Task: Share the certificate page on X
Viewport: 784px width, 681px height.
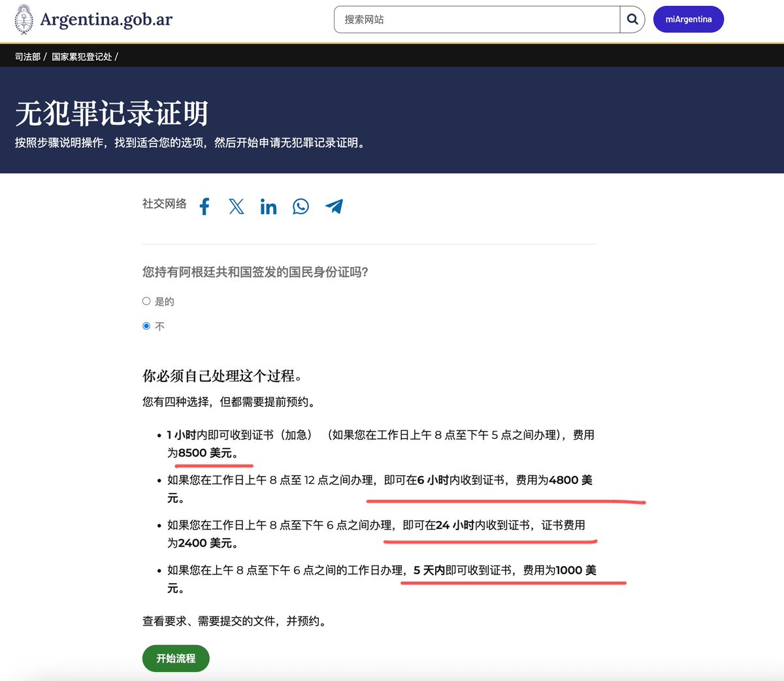Action: 236,206
